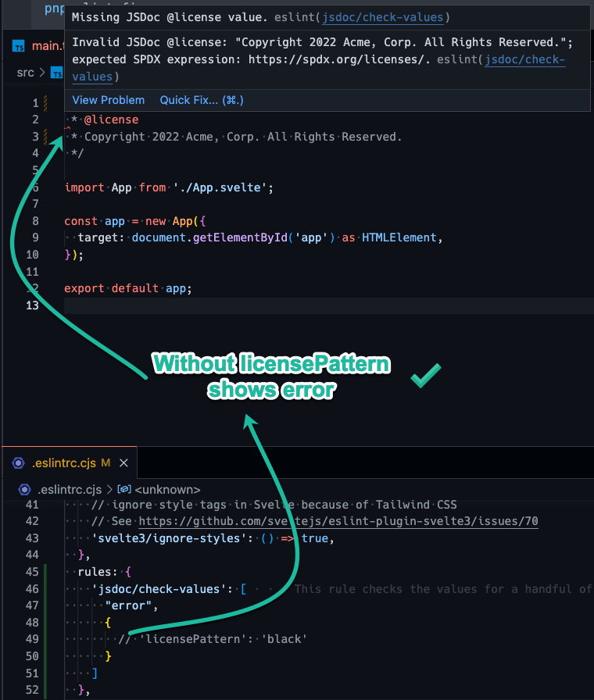Click commented 'licensePattern' line 49
This screenshot has height=700, width=594.
(213, 639)
